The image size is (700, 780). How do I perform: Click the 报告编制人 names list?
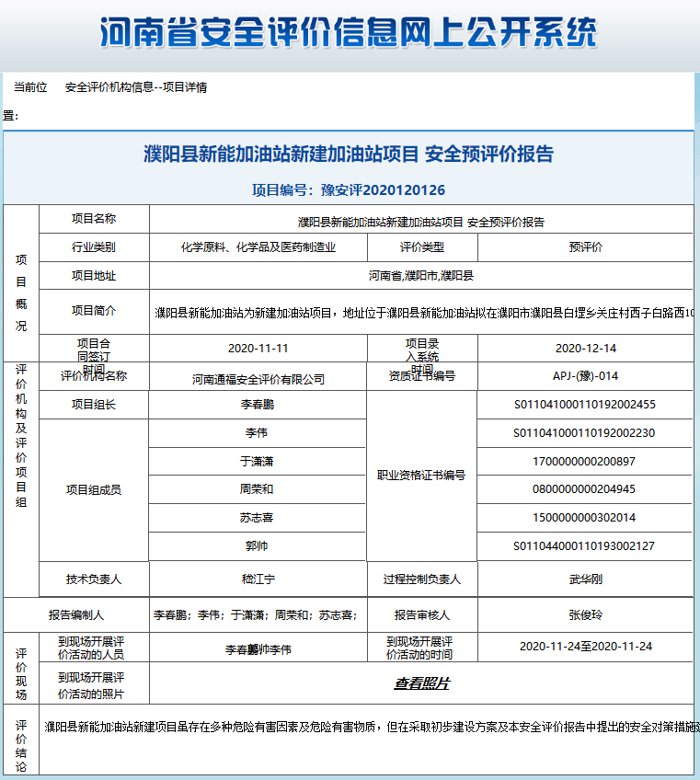(256, 615)
